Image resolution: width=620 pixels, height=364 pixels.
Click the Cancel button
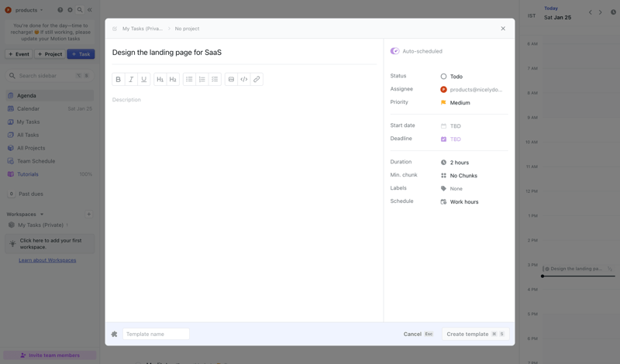(418, 334)
